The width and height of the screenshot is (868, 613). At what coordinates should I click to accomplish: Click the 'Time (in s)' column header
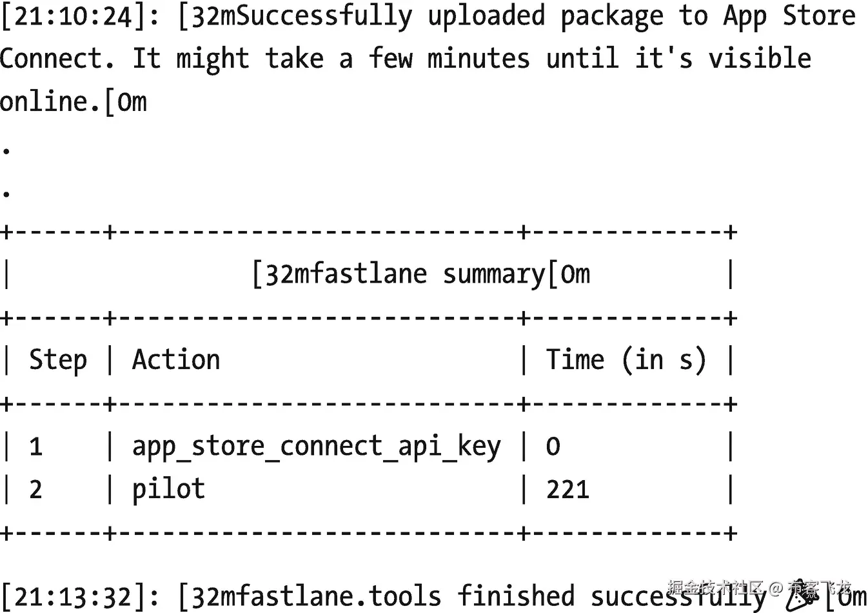point(626,359)
